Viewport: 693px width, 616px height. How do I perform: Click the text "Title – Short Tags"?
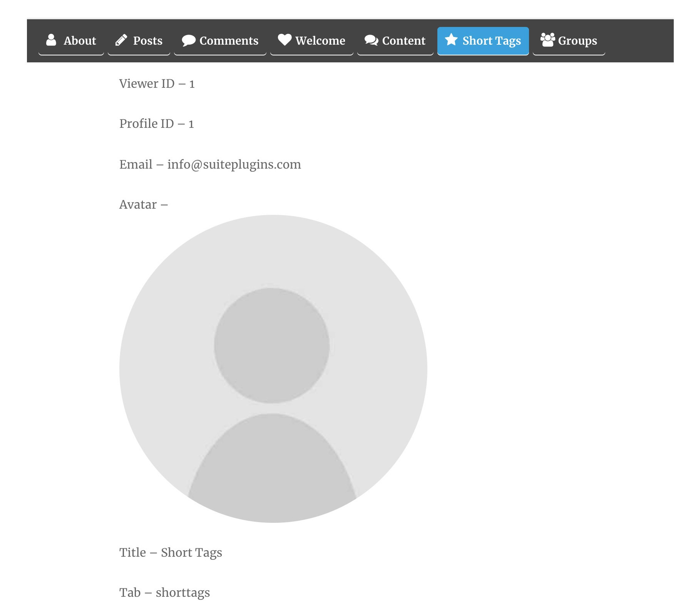(x=171, y=553)
